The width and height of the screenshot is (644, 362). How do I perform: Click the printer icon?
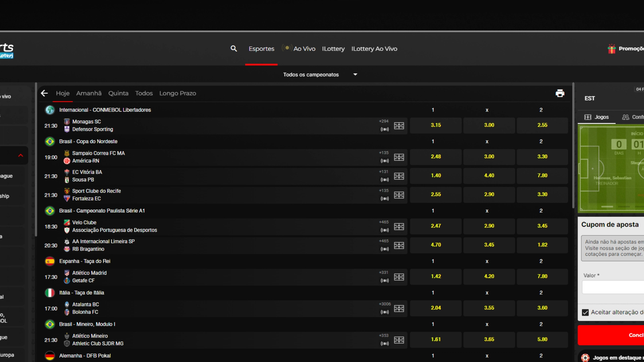[x=560, y=94]
